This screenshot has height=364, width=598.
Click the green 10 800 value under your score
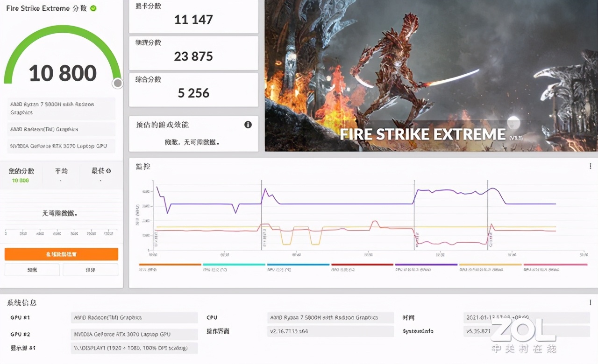point(21,181)
